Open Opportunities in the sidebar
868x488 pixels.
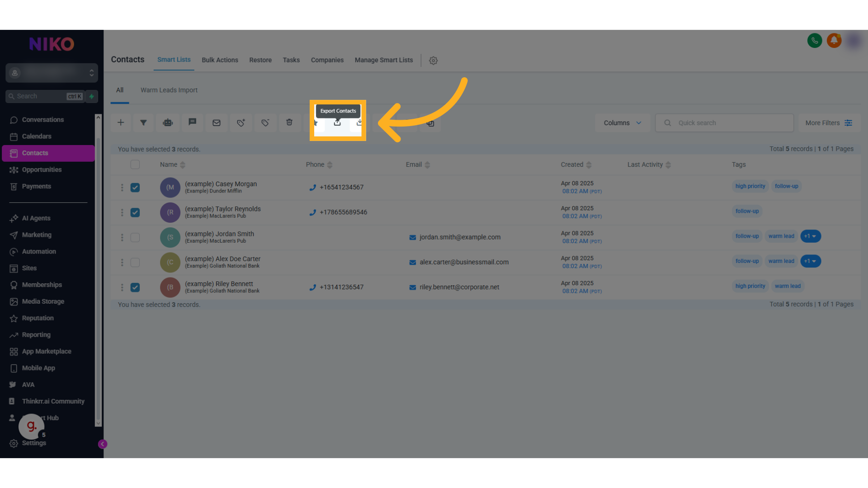pyautogui.click(x=42, y=169)
